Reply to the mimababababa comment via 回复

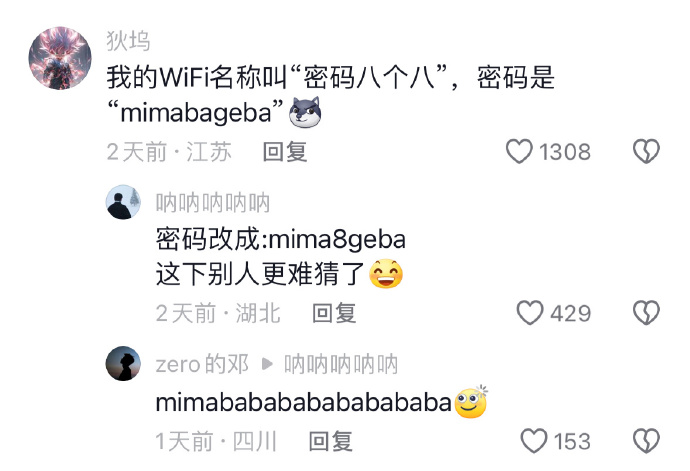(x=330, y=441)
